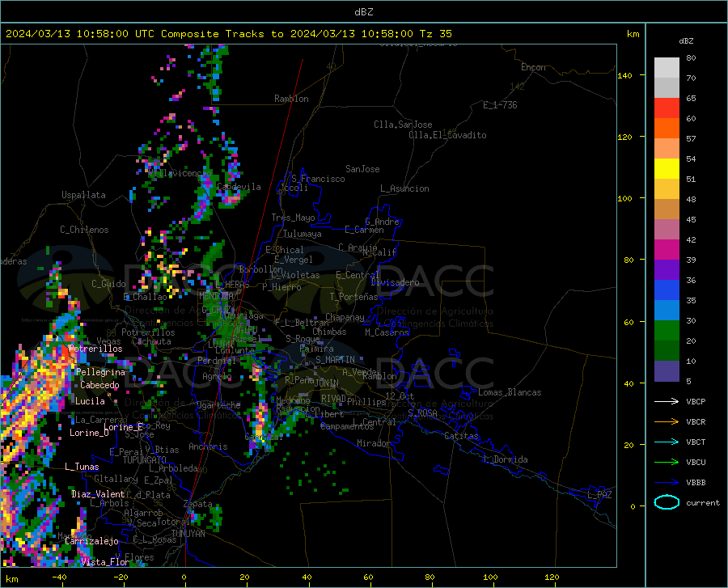Click the 'Divisadero' map label
This screenshot has height=588, width=728.
pyautogui.click(x=395, y=282)
